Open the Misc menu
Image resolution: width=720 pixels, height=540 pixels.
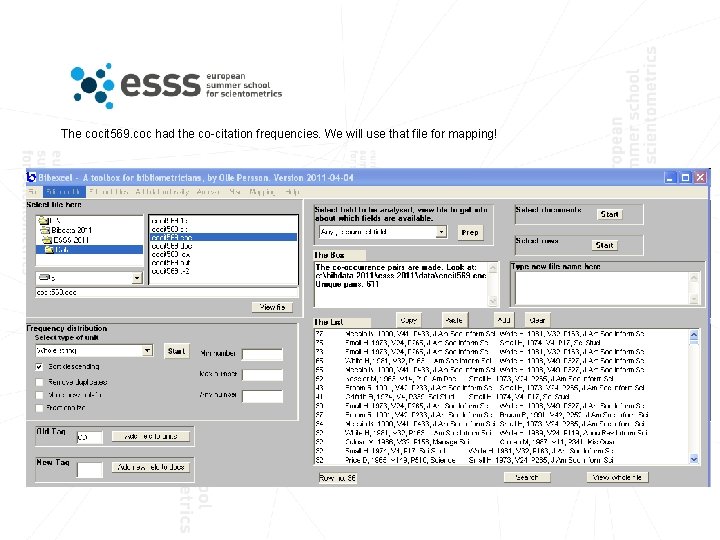(x=235, y=191)
